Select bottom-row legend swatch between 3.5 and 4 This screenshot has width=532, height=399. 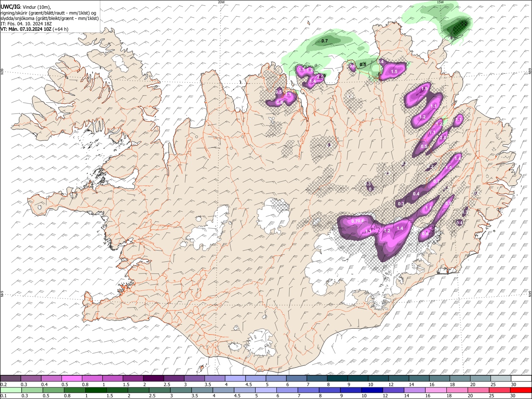coord(202,390)
